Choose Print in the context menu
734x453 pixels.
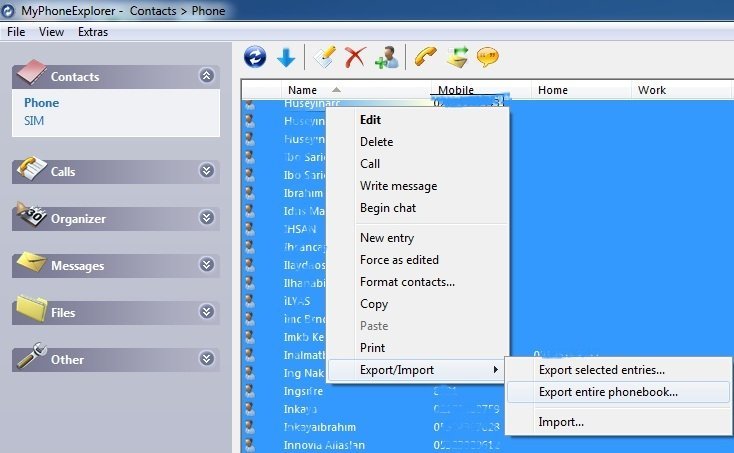click(x=418, y=348)
